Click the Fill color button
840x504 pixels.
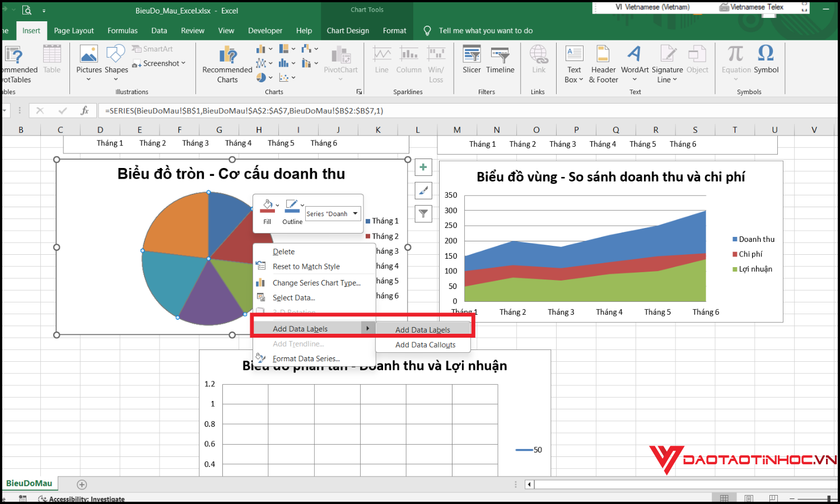(x=267, y=207)
